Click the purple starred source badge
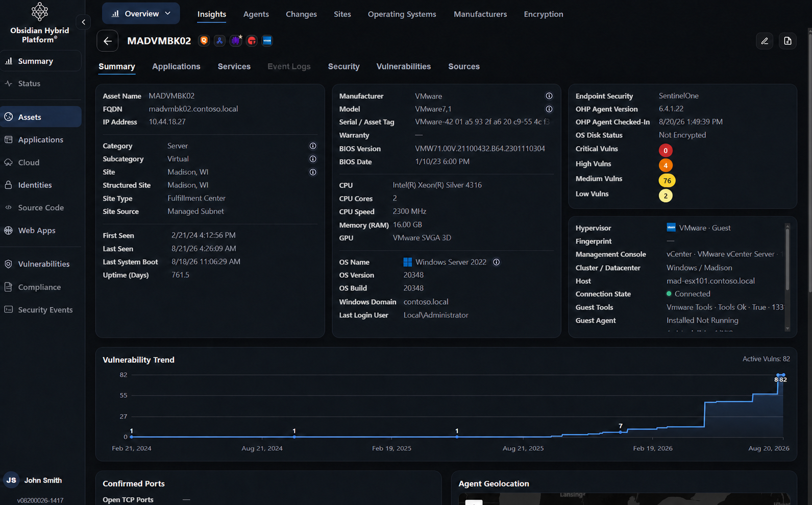The image size is (812, 505). coord(236,41)
